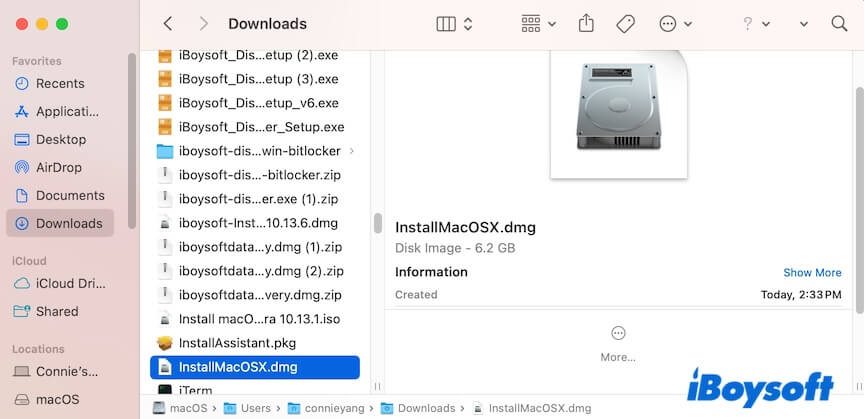This screenshot has height=419, width=867.
Task: Open the Group By dropdown
Action: [x=541, y=23]
